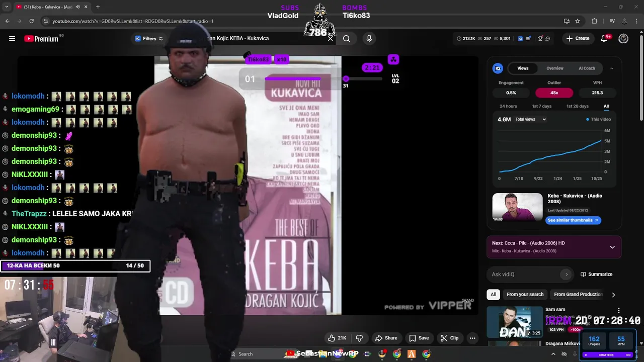Image resolution: width=644 pixels, height=362 pixels.
Task: Start voice search with the microphone icon
Action: (x=369, y=39)
